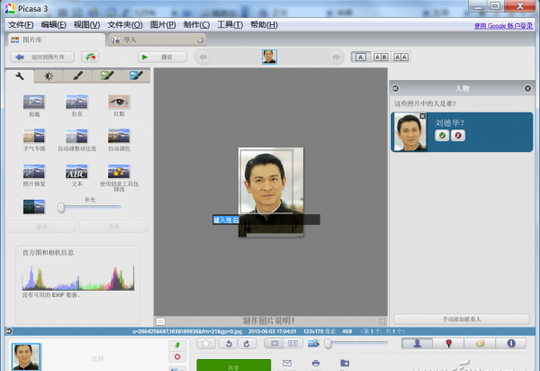Toggle the tags panel button

coord(480,343)
